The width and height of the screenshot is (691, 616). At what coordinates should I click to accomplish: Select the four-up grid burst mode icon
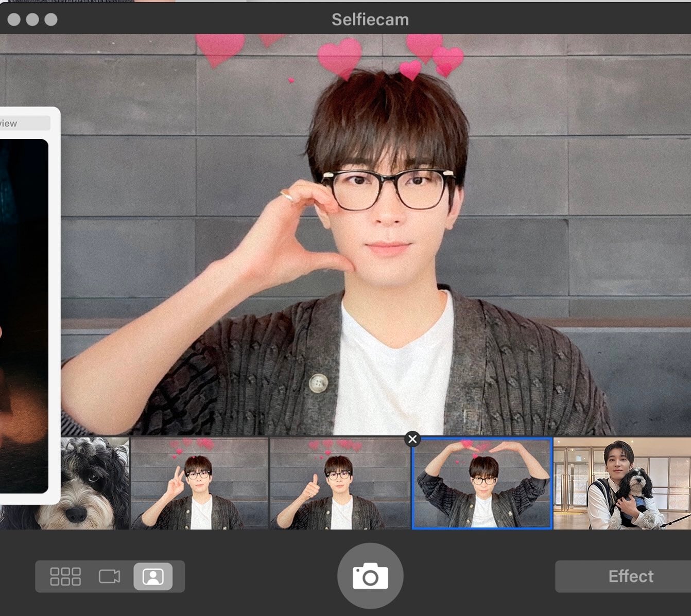(x=65, y=576)
